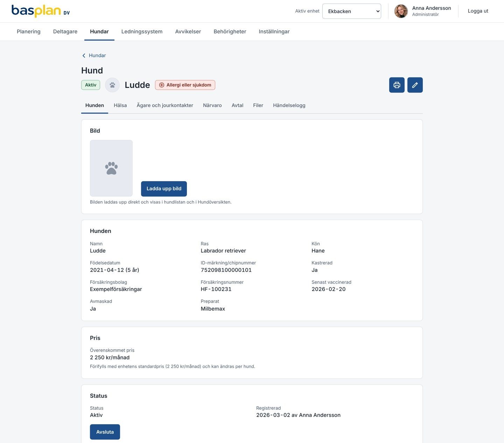This screenshot has height=443, width=504.
Task: Click the Logga ut link
Action: 478,11
